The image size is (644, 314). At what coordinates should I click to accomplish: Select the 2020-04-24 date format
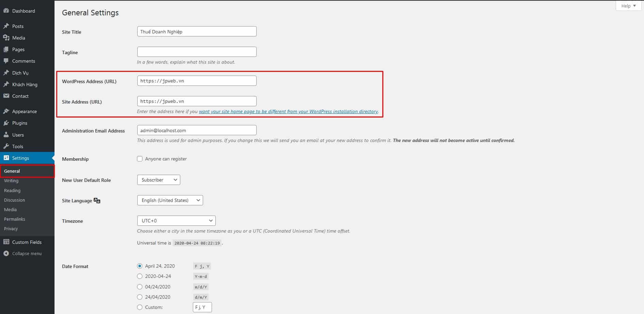pyautogui.click(x=140, y=276)
